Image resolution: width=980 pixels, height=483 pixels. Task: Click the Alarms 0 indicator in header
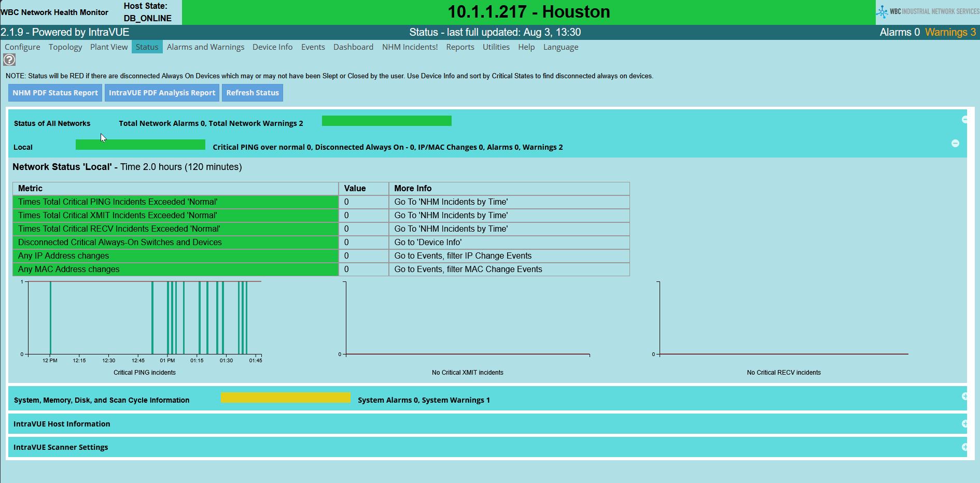tap(900, 32)
